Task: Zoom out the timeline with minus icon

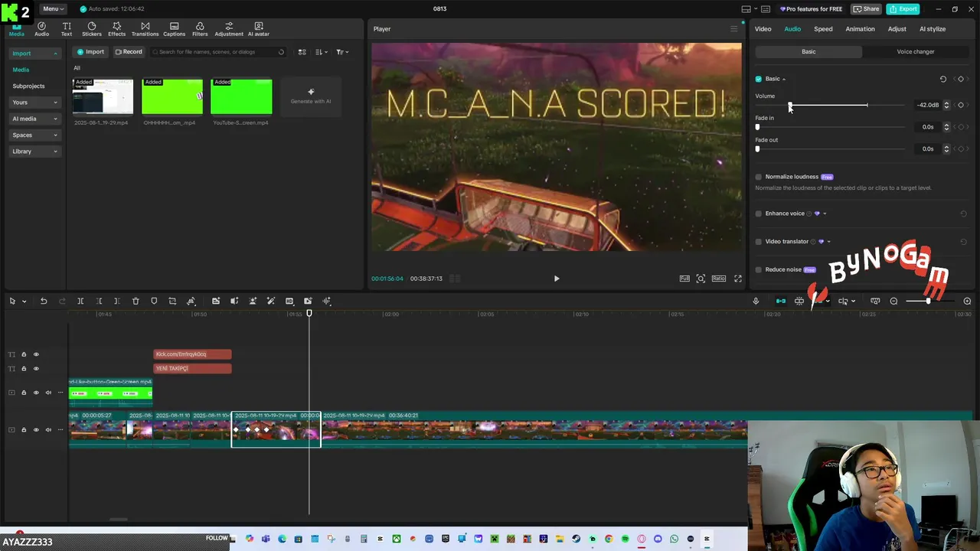Action: click(x=893, y=301)
